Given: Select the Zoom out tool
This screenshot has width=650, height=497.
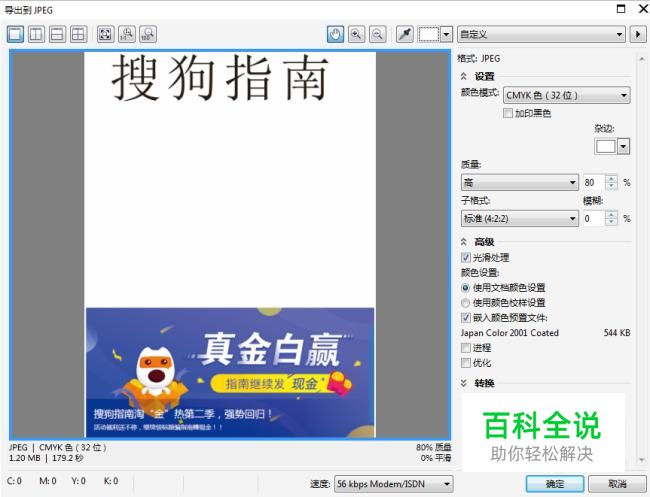Looking at the screenshot, I should 378,34.
